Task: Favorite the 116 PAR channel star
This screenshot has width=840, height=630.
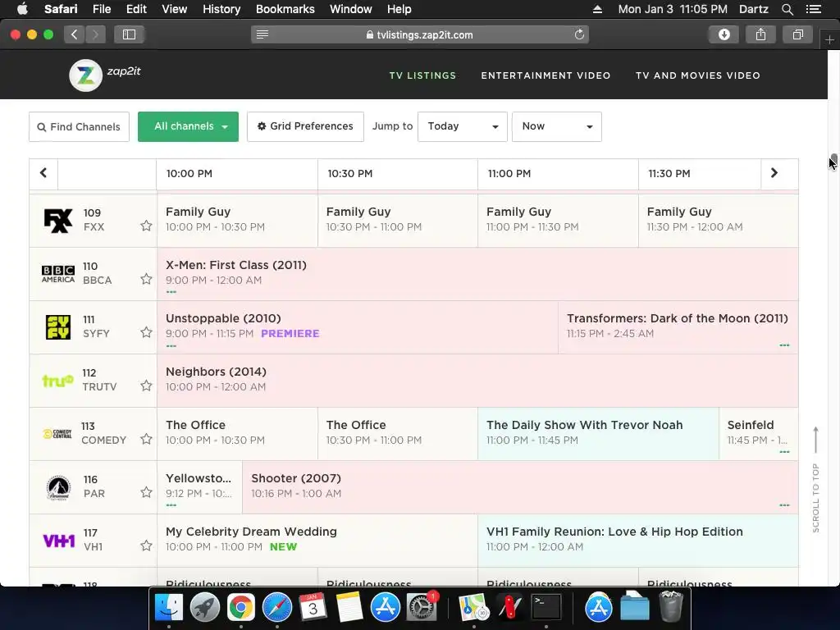Action: [x=146, y=492]
